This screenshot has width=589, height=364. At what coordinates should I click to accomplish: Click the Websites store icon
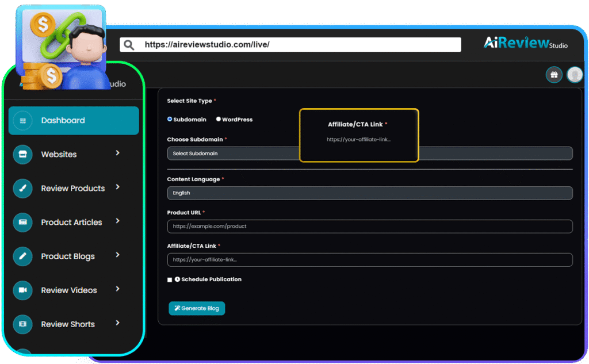click(x=22, y=155)
